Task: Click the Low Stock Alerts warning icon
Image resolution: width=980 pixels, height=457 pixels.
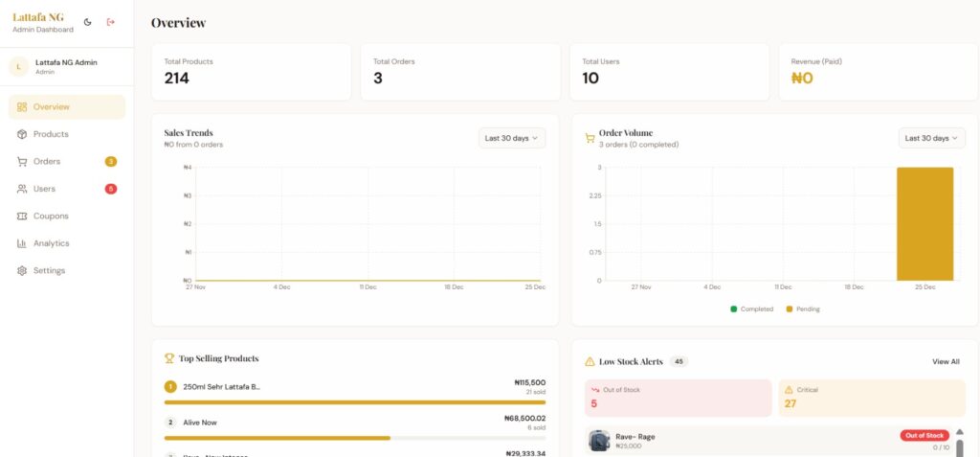Action: coord(590,362)
